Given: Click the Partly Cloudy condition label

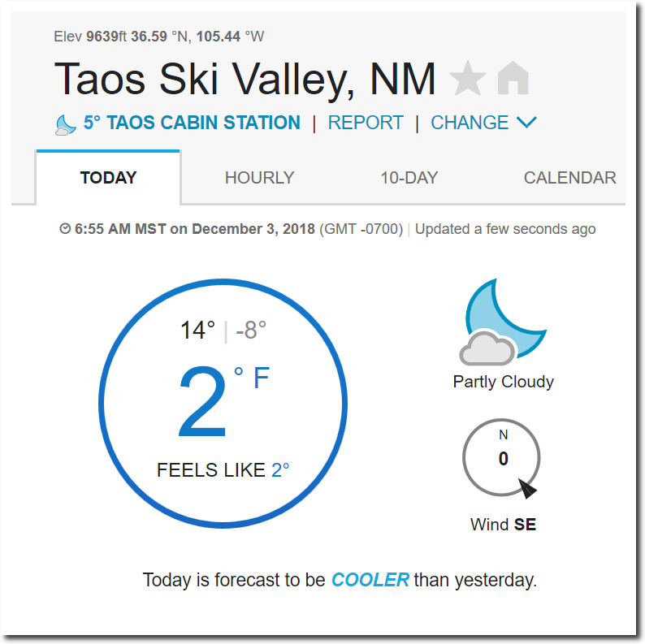Looking at the screenshot, I should coord(503,382).
